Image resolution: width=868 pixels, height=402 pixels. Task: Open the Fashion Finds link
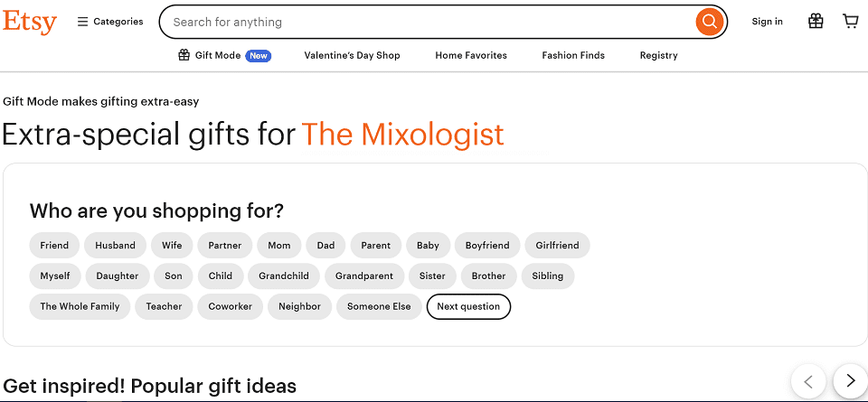[573, 55]
